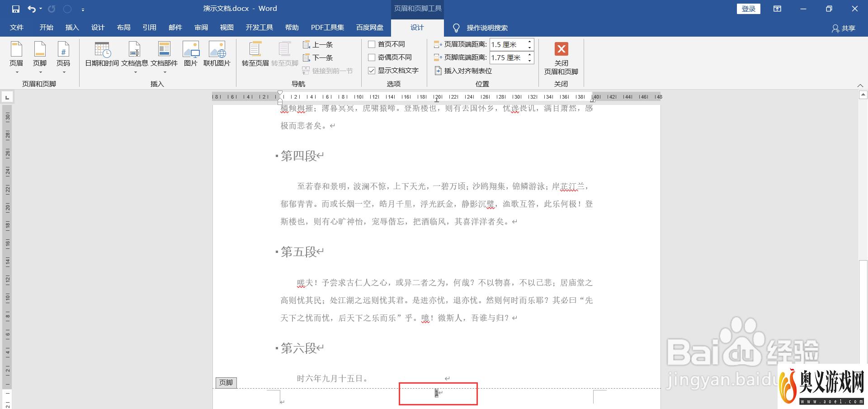The height and width of the screenshot is (409, 868).
Task: Insert 日期和时间 (Date and Time)
Action: pyautogui.click(x=102, y=54)
